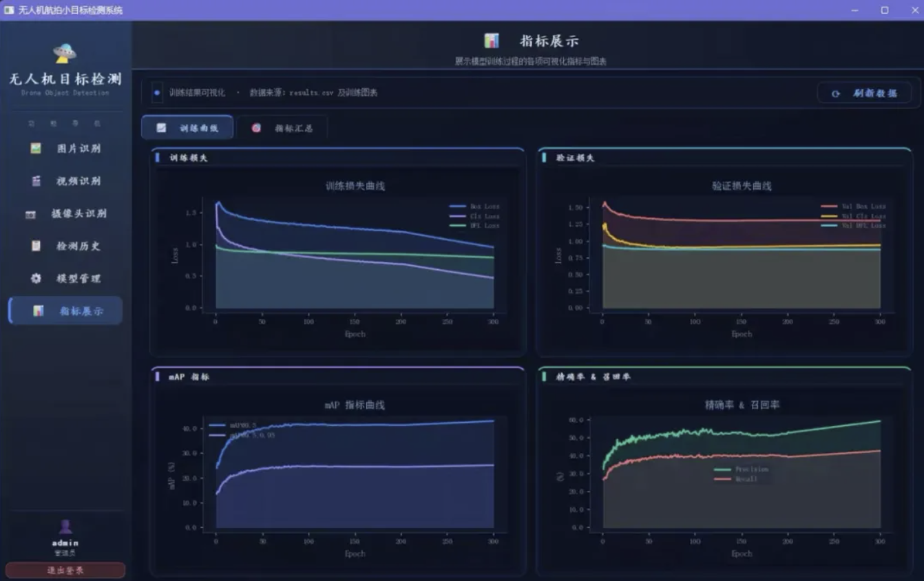Click the Val DFL Loss legend entry
The width and height of the screenshot is (924, 581).
(x=853, y=226)
